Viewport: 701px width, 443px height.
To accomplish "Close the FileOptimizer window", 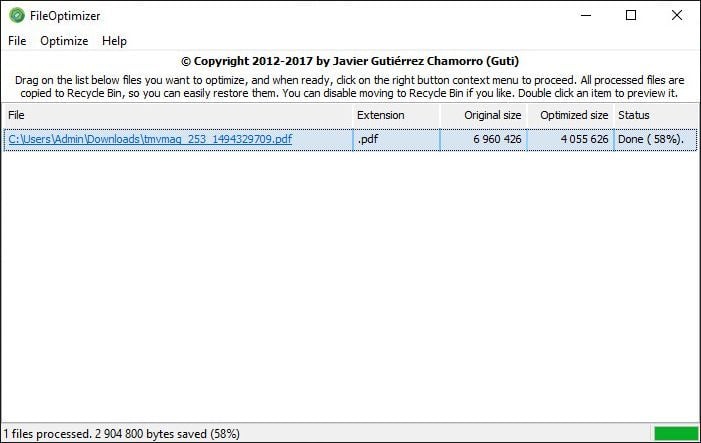I will click(677, 15).
